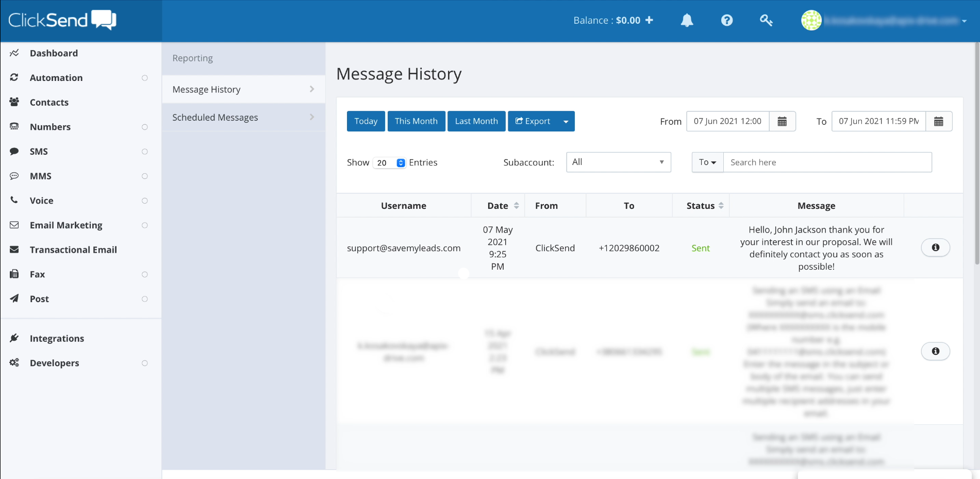
Task: Open Contacts in sidebar
Action: 49,102
